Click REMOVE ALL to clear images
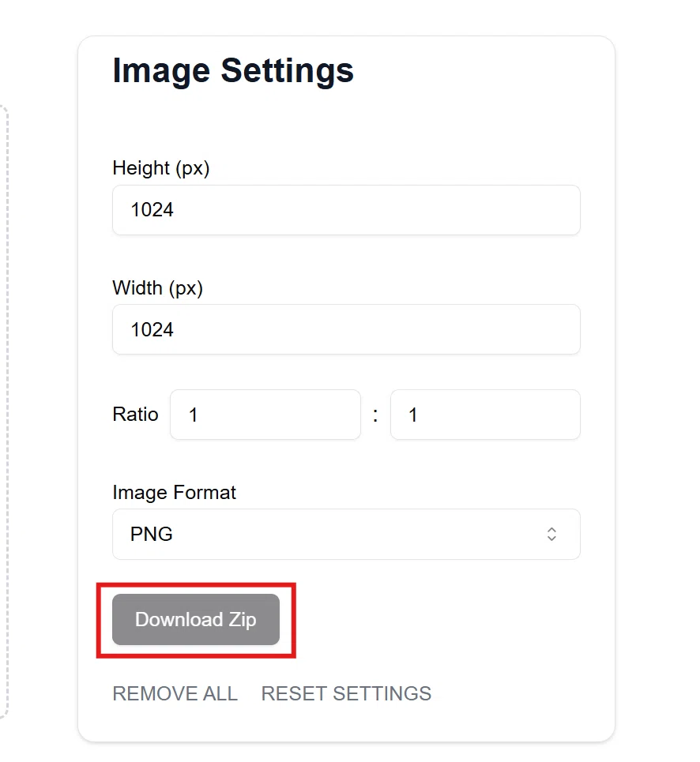Viewport: 700px width, 762px height. coord(175,693)
